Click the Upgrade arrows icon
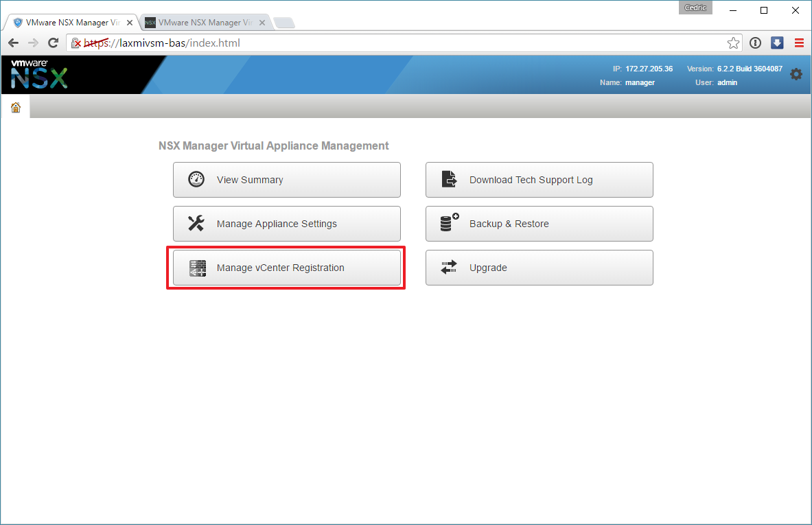Viewport: 812px width, 525px height. (x=449, y=268)
